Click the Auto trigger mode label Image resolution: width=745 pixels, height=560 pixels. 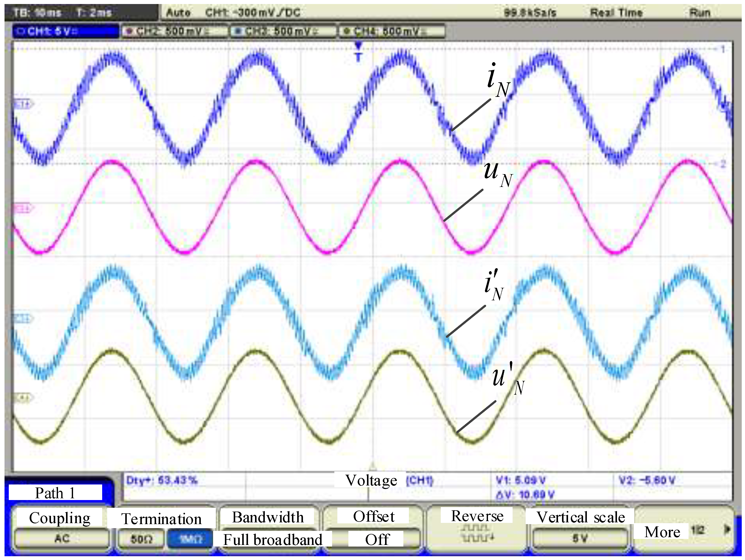(x=178, y=12)
